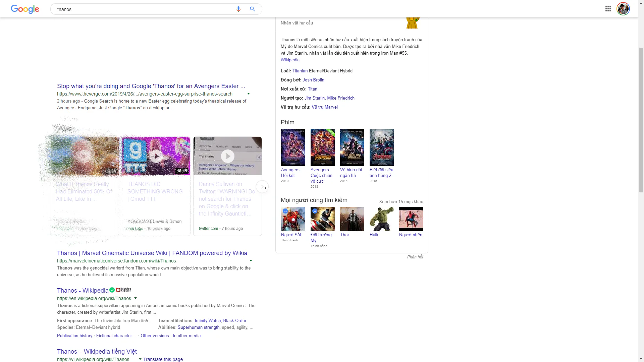
Task: Expand options arrow for vi.wikipedia.org result
Action: (x=140, y=359)
